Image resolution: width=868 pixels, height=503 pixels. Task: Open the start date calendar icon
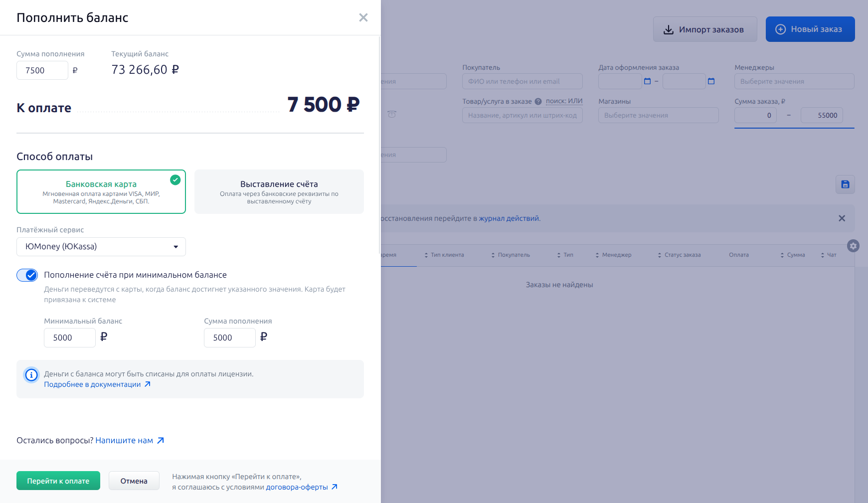(x=647, y=81)
